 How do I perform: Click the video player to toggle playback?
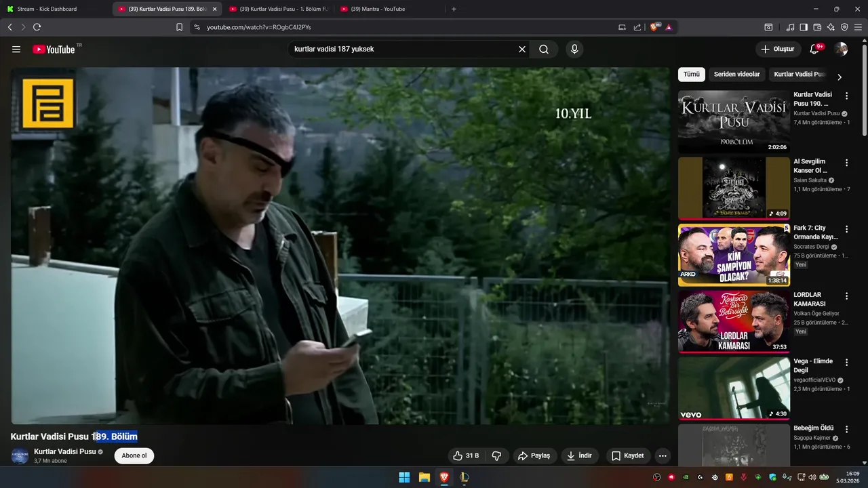[x=340, y=245]
